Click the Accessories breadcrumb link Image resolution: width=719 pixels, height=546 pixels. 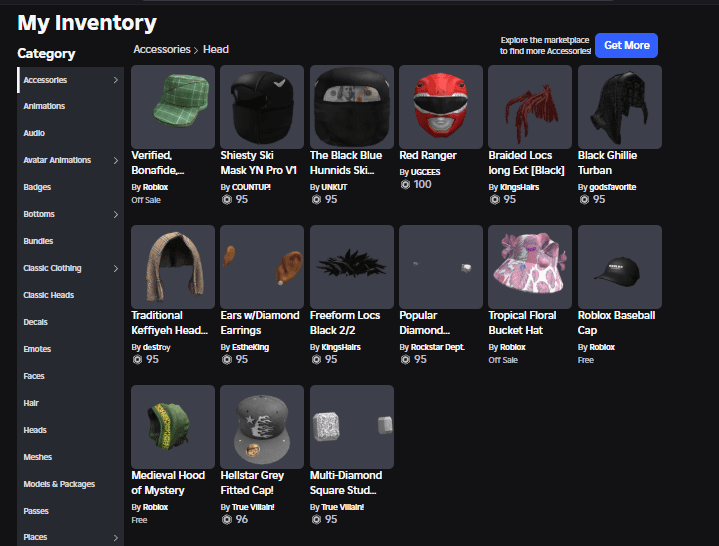coord(161,49)
